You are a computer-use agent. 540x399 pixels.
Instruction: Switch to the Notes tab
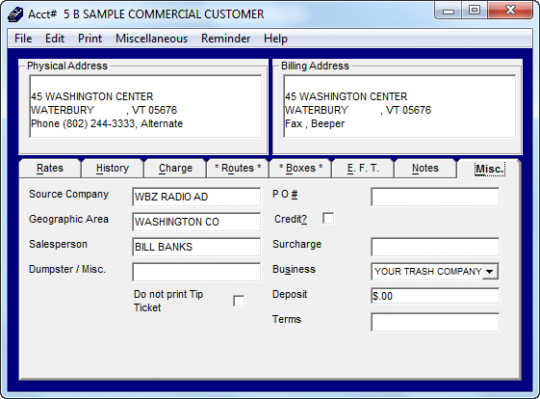(x=425, y=168)
